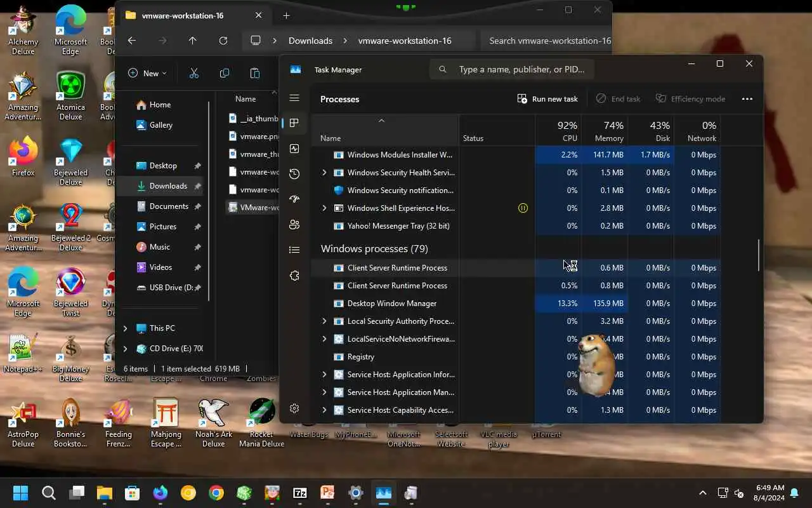Select vmware.png file in Explorer
The width and height of the screenshot is (812, 508).
[254, 137]
